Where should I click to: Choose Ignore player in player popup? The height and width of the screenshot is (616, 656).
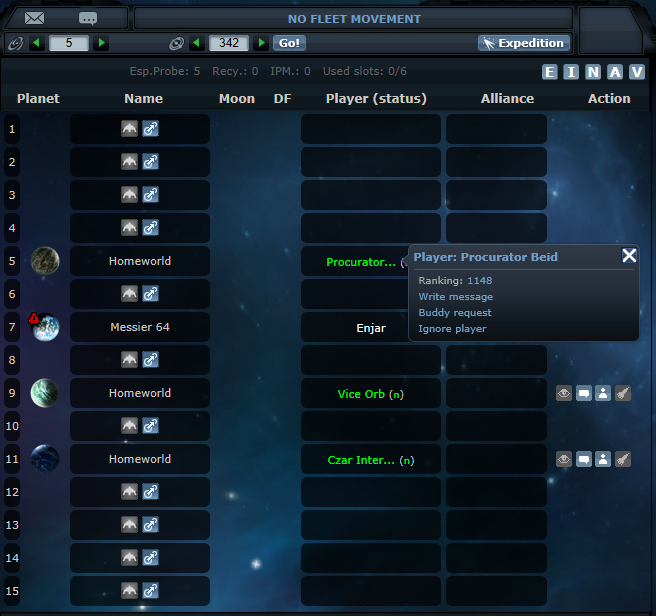[x=452, y=329]
